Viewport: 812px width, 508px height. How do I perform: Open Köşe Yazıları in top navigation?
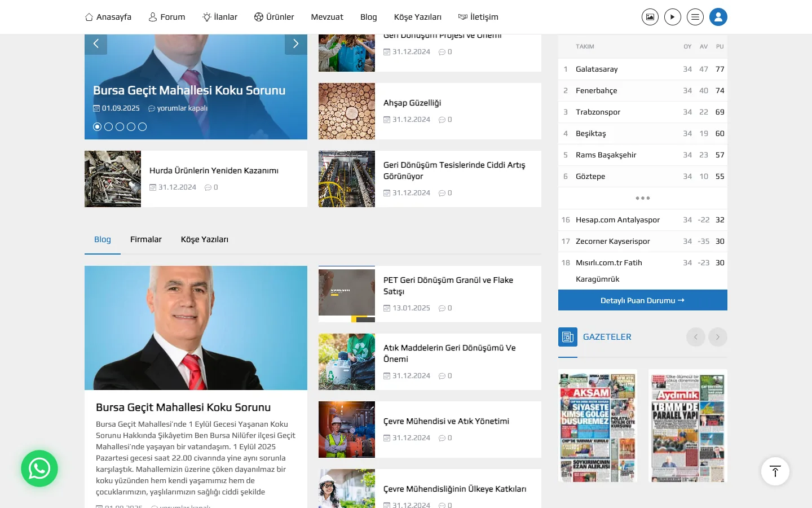418,17
